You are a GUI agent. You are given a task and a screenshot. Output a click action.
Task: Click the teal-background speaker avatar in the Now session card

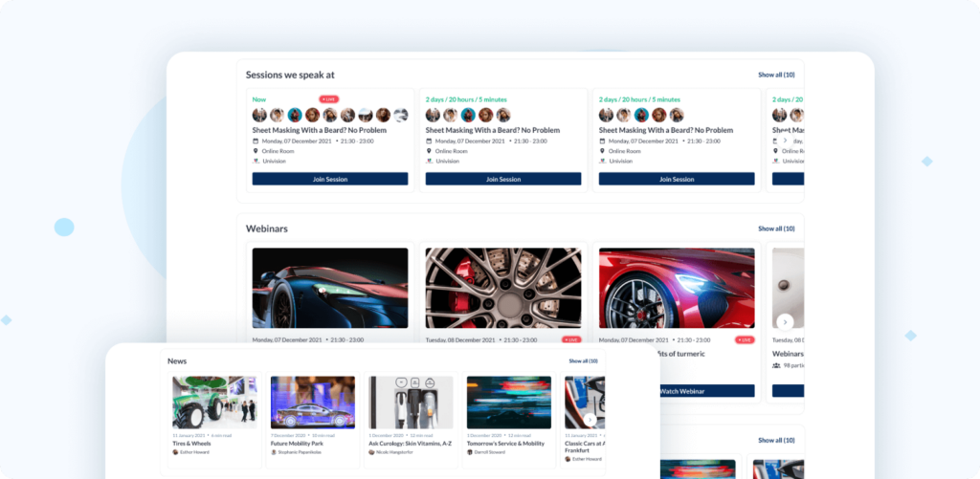295,115
